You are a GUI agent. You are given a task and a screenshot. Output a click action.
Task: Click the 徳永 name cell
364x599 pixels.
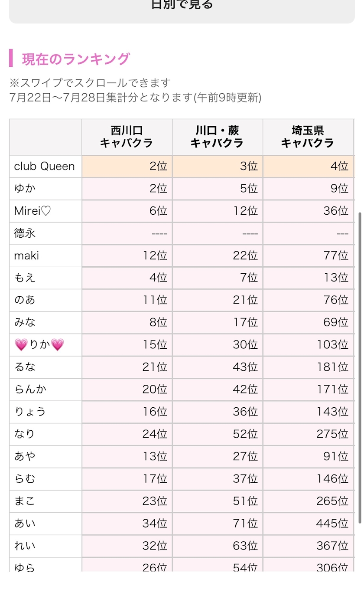tap(45, 233)
